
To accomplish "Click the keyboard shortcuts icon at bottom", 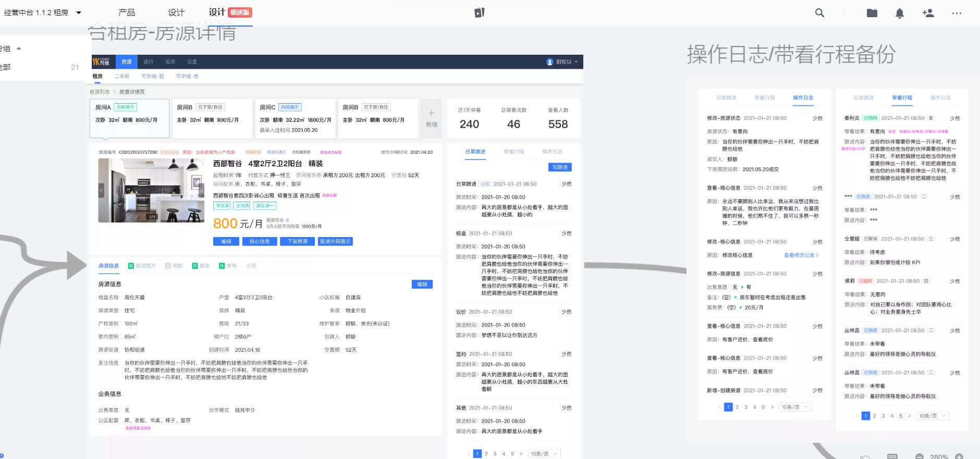I will click(892, 456).
